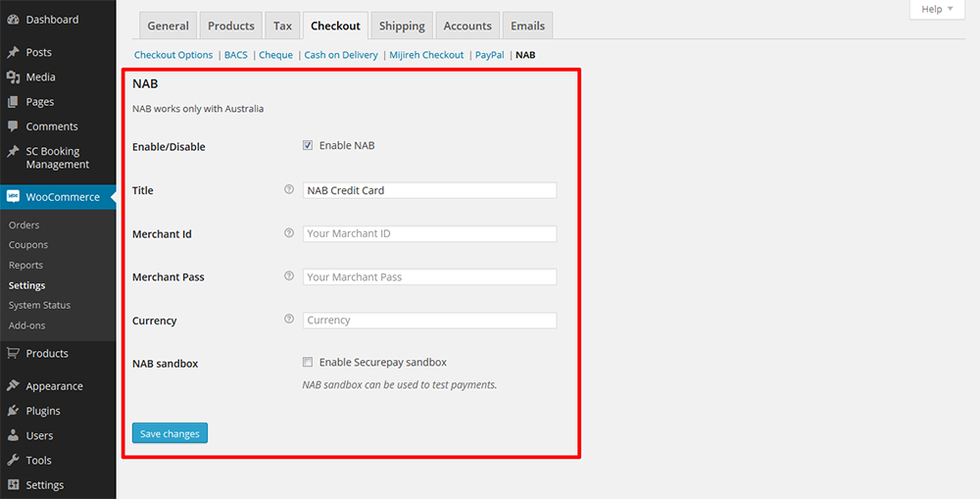The height and width of the screenshot is (499, 980).
Task: Open the BACS payment link
Action: 236,55
